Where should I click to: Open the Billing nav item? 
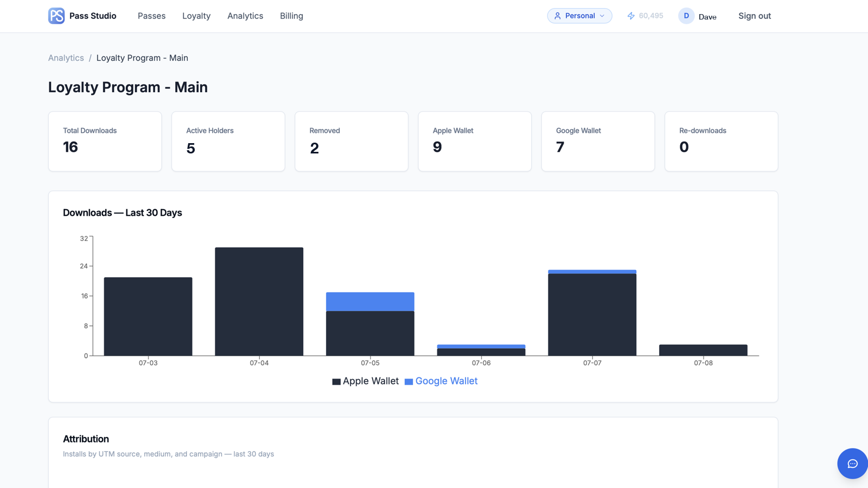click(291, 16)
